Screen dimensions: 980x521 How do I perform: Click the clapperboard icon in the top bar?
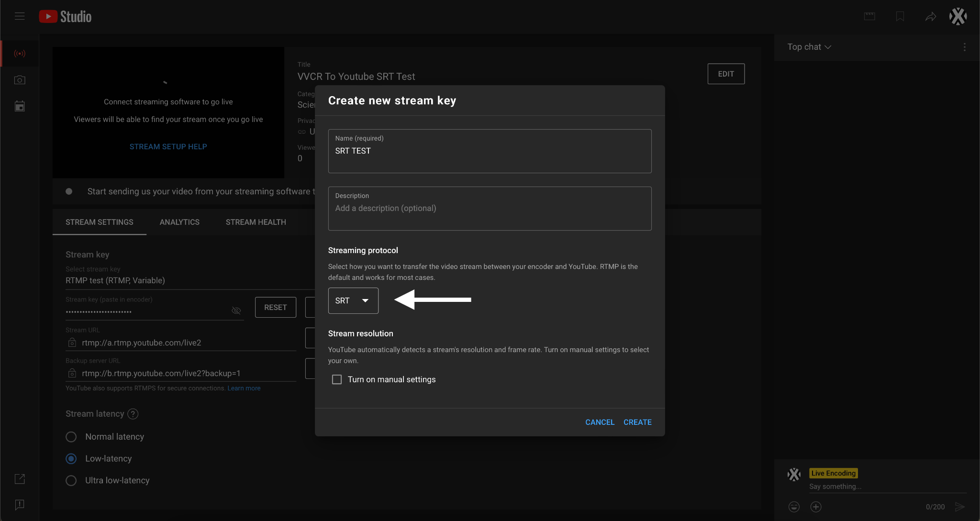(x=869, y=16)
